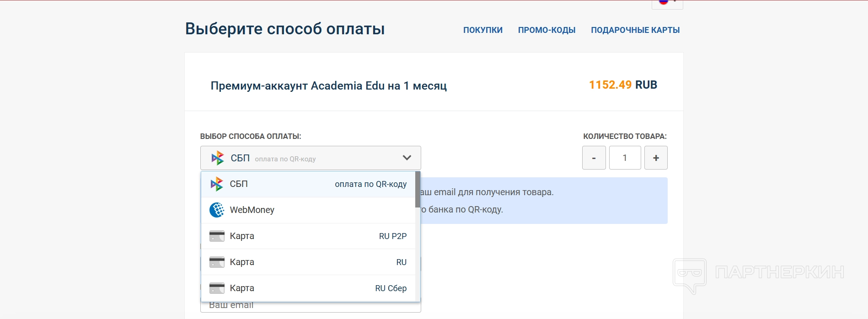Click the quantity input field showing 1

click(625, 158)
